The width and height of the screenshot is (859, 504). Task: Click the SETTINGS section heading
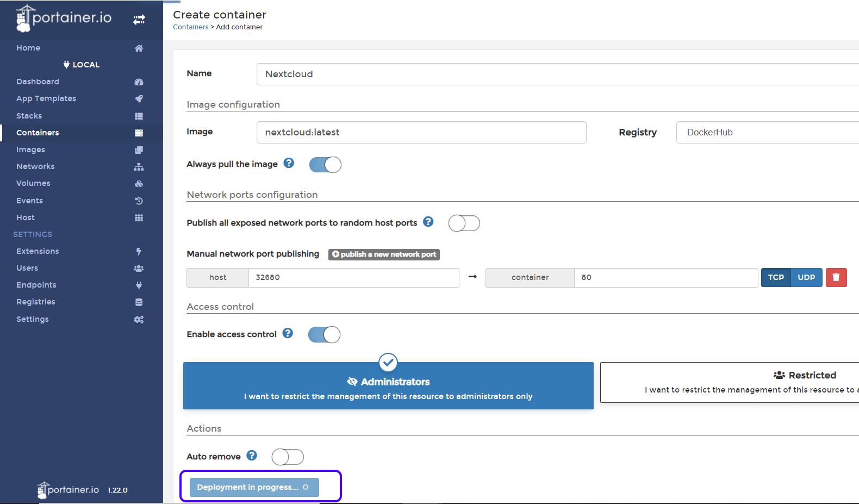[x=33, y=234]
